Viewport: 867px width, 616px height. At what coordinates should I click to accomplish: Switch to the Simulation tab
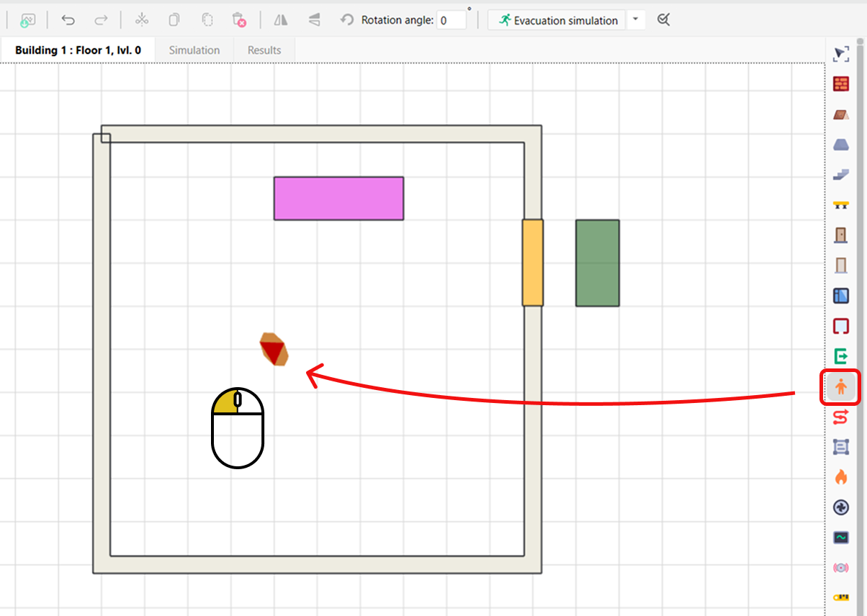pos(194,50)
